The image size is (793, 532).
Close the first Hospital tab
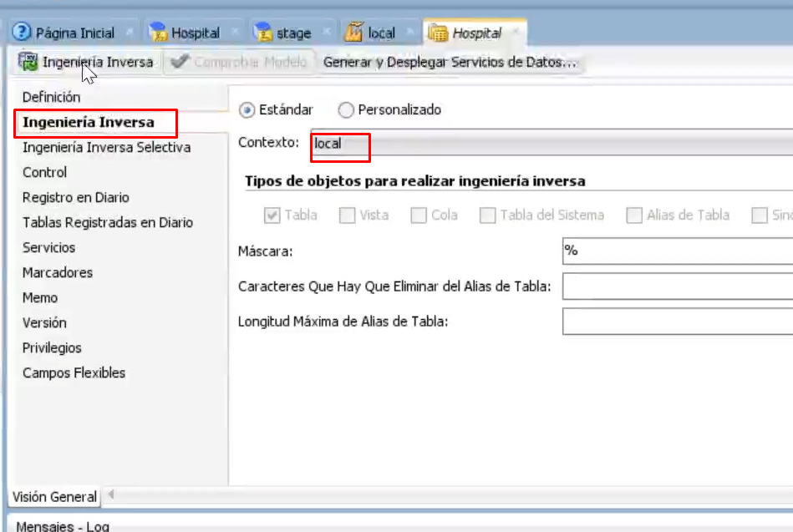pos(235,32)
